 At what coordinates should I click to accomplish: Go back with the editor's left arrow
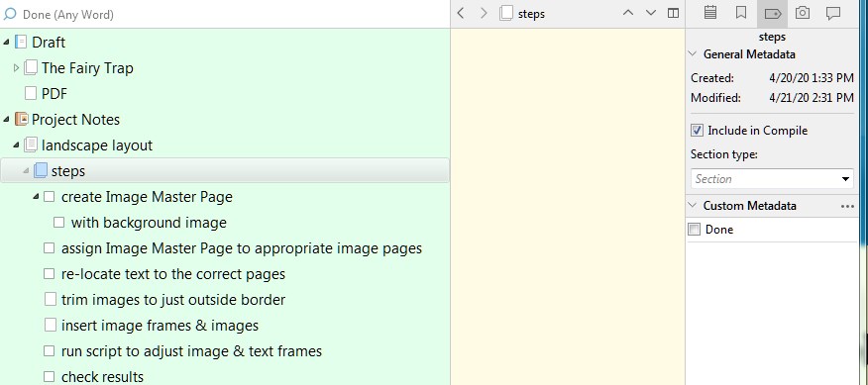[x=461, y=13]
